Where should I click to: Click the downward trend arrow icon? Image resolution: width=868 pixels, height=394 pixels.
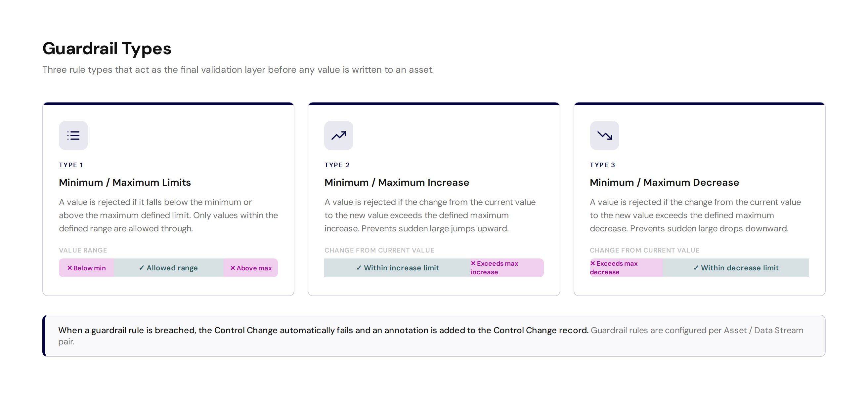click(604, 136)
